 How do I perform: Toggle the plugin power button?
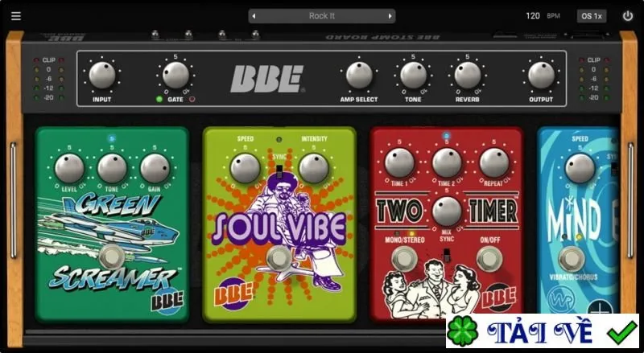[x=628, y=16]
